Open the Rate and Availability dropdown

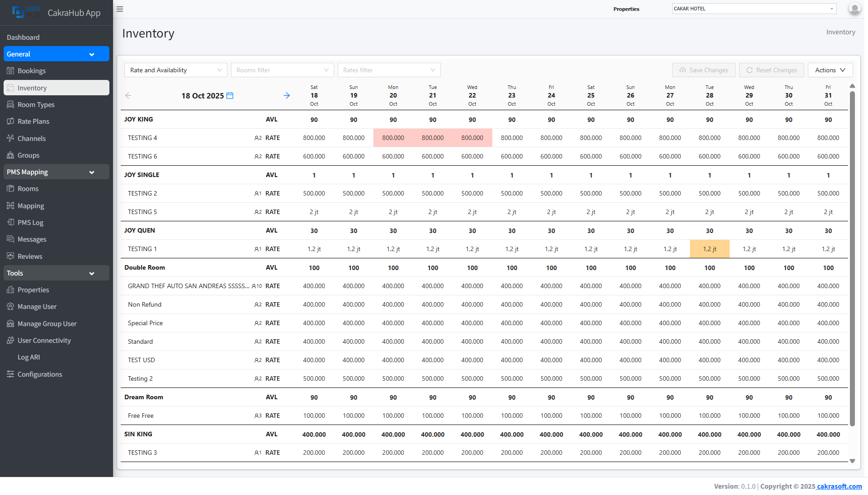(x=175, y=70)
